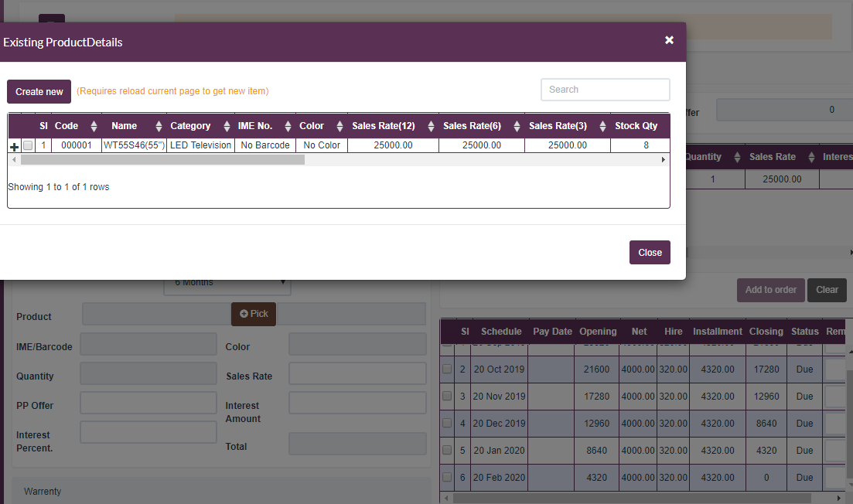Image resolution: width=853 pixels, height=504 pixels.
Task: Check the 20 Feb 2020 schedule checkbox
Action: point(446,477)
